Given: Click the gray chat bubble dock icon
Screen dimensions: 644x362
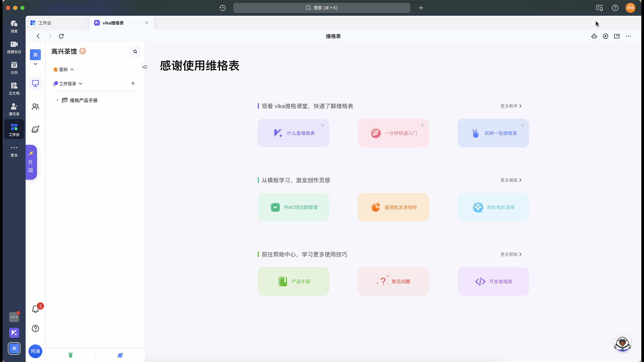Looking at the screenshot, I should coord(14,317).
